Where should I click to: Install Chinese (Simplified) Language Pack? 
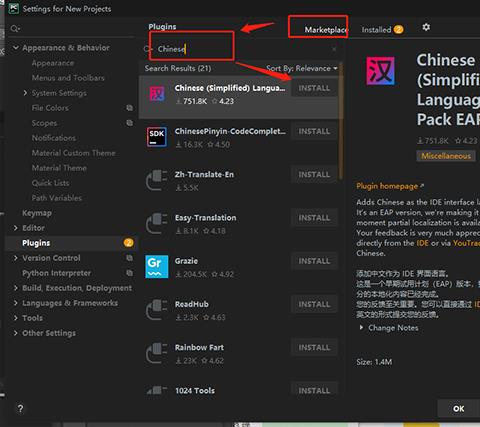pyautogui.click(x=314, y=88)
